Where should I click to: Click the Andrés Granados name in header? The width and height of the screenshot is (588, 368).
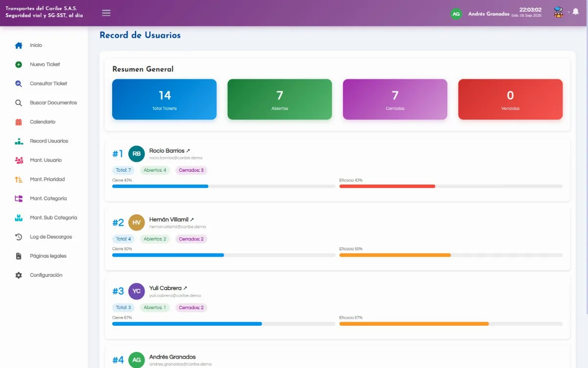pyautogui.click(x=489, y=14)
